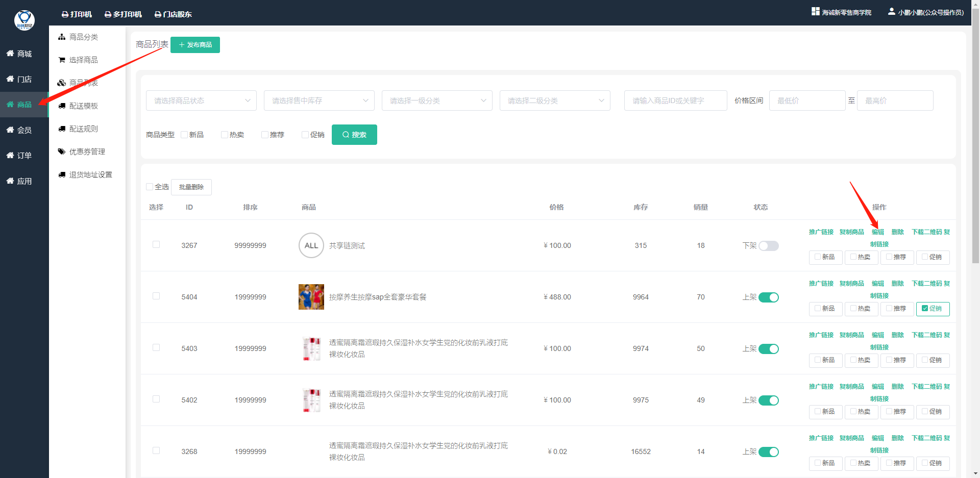Viewport: 980px width, 478px height.
Task: Toggle the 推荐 filter checkbox in 商品类型
Action: click(265, 135)
